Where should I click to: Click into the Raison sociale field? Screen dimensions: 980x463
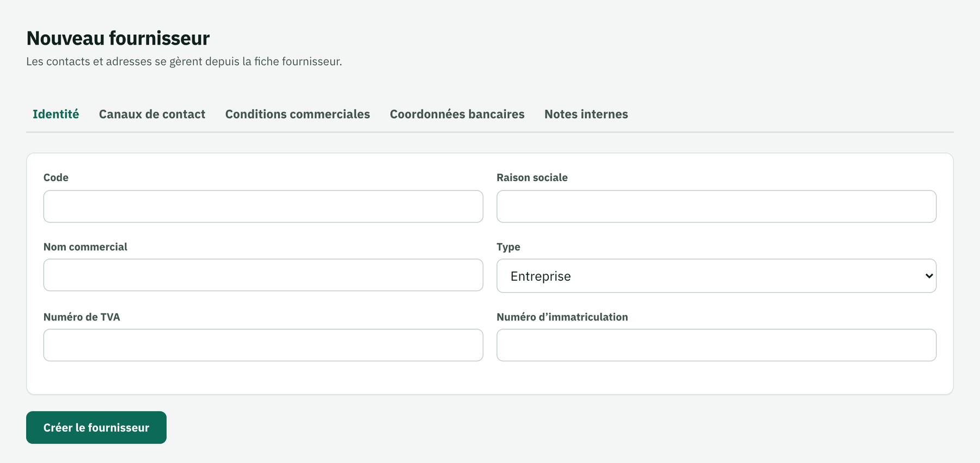pyautogui.click(x=716, y=206)
